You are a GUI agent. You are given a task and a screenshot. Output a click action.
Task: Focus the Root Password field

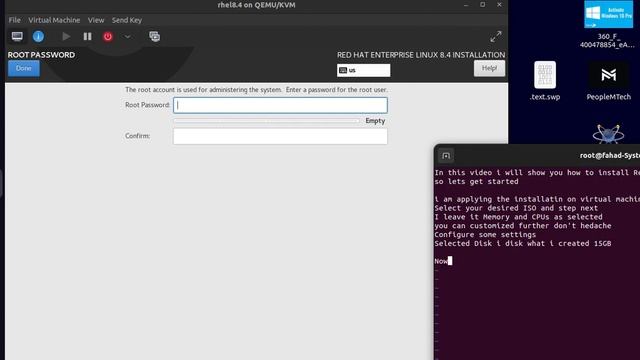[x=280, y=105]
